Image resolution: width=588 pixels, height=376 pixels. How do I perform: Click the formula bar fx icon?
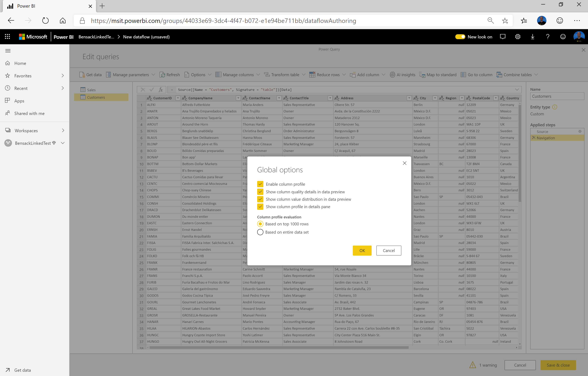click(161, 90)
